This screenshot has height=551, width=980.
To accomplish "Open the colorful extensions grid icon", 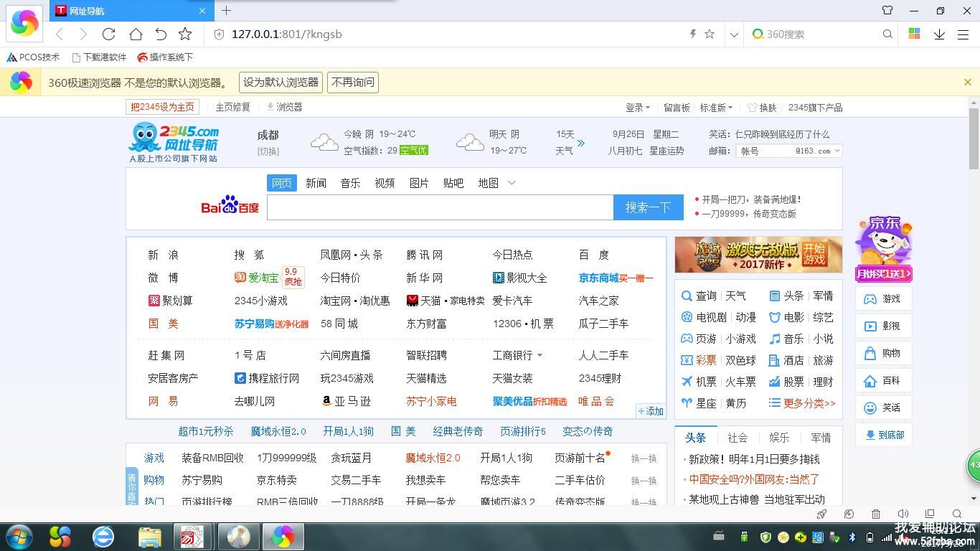I will tap(914, 34).
